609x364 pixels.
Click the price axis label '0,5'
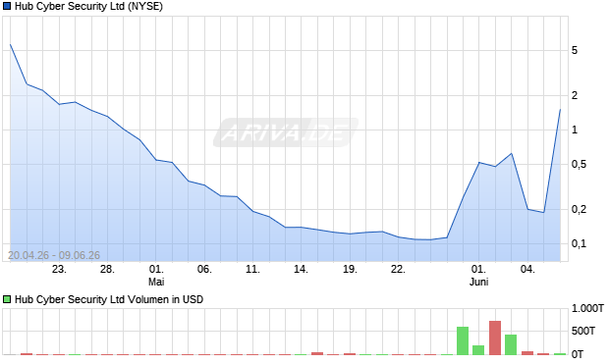[579, 165]
